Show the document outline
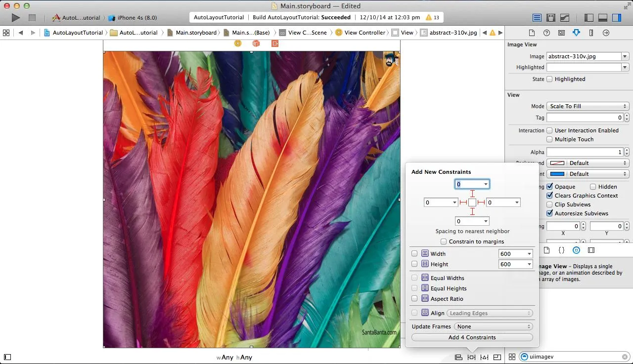 7,357
